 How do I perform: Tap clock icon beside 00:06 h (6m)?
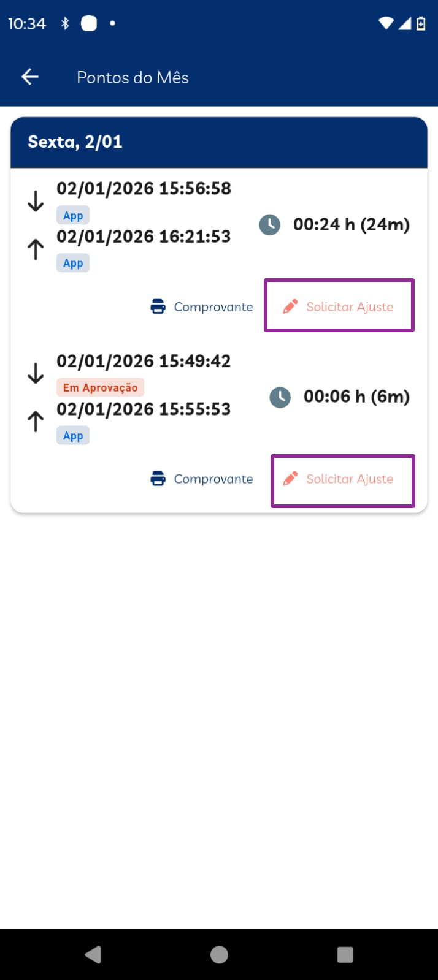tap(280, 397)
